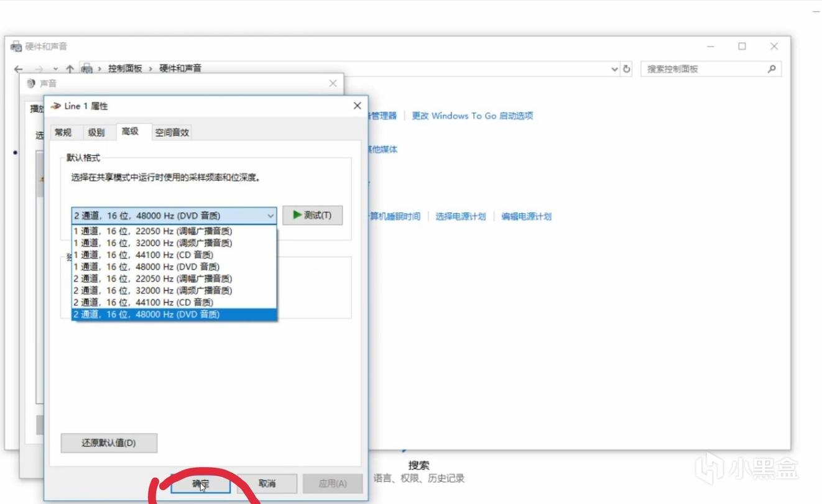Image resolution: width=822 pixels, height=504 pixels.
Task: Open the 级别 tab
Action: [96, 132]
